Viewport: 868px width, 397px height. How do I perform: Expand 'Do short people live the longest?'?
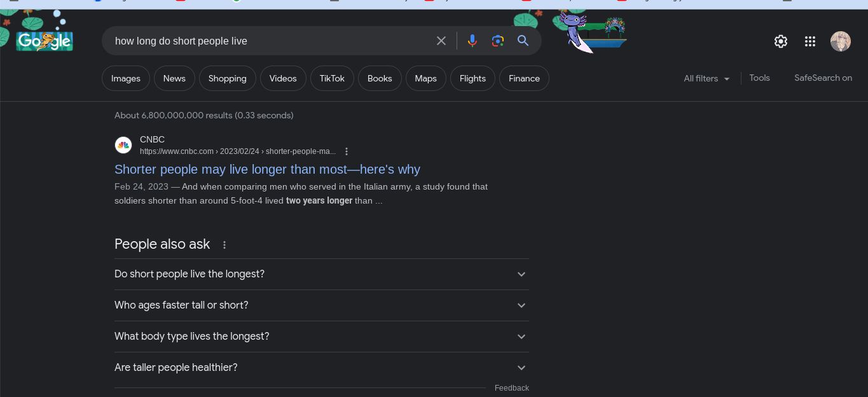pos(321,274)
